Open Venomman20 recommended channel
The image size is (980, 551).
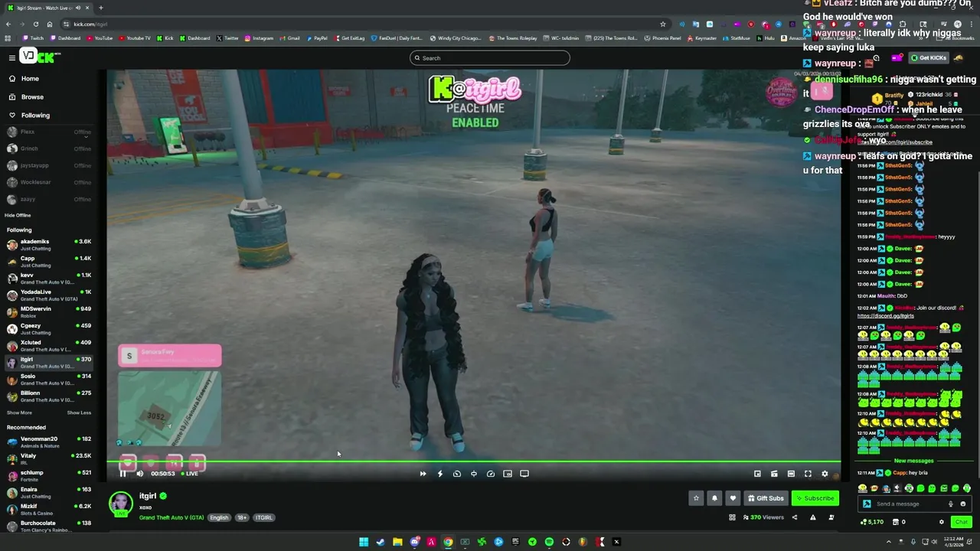(x=47, y=442)
